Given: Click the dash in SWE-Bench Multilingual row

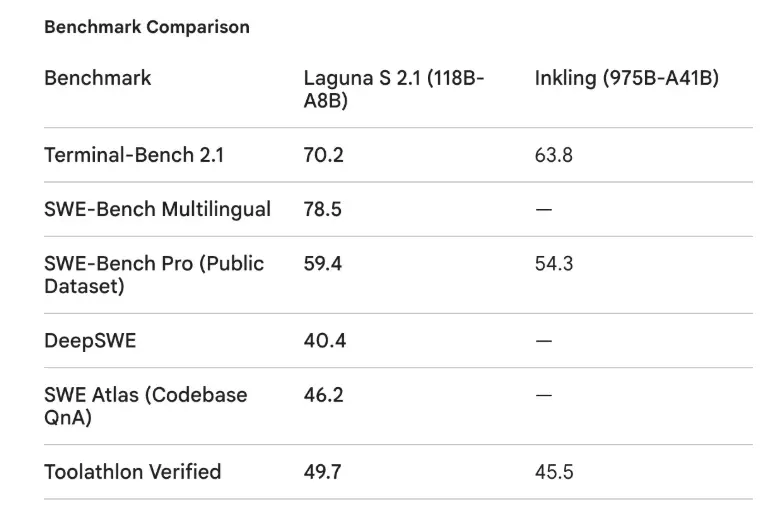Looking at the screenshot, I should 544,209.
